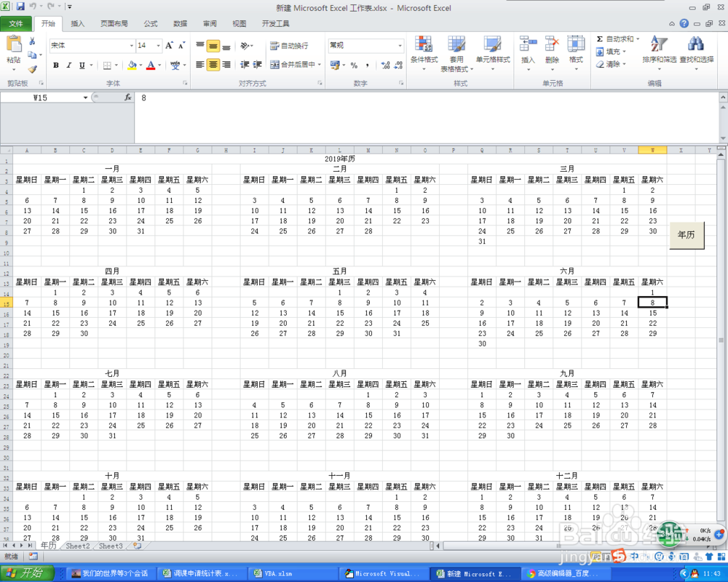Click the 年历 macro button on sheet

(x=687, y=235)
